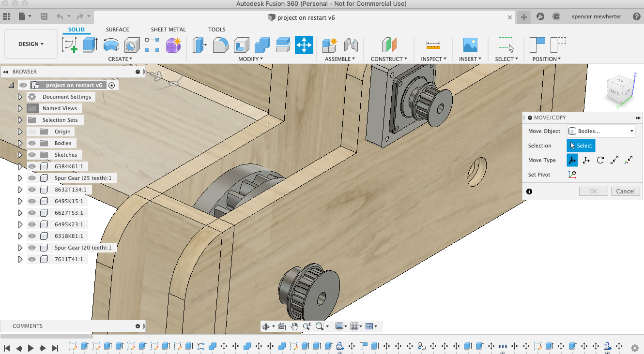Select the Hole tool
The height and width of the screenshot is (354, 644).
point(132,45)
